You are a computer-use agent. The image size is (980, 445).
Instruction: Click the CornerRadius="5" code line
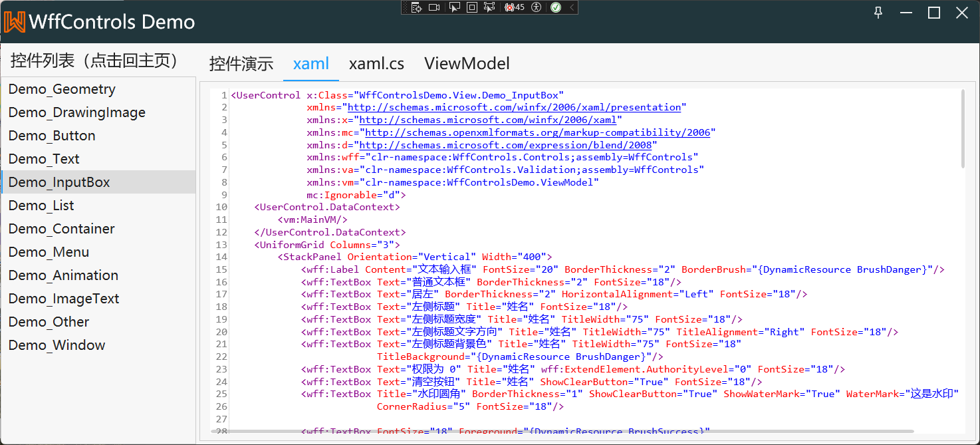471,406
